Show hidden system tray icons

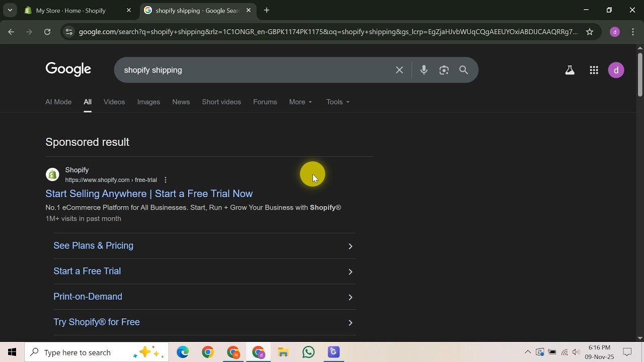[x=528, y=352]
